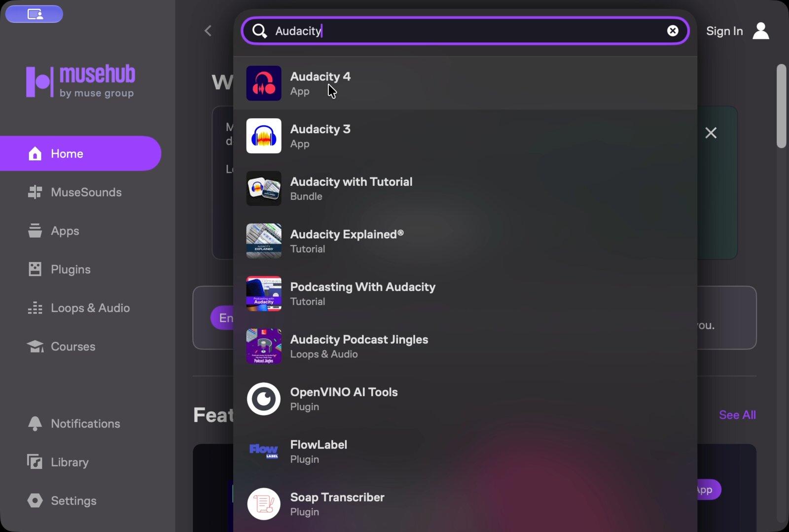
Task: Select the Audacity with Tutorial bundle thumbnail
Action: coord(264,188)
